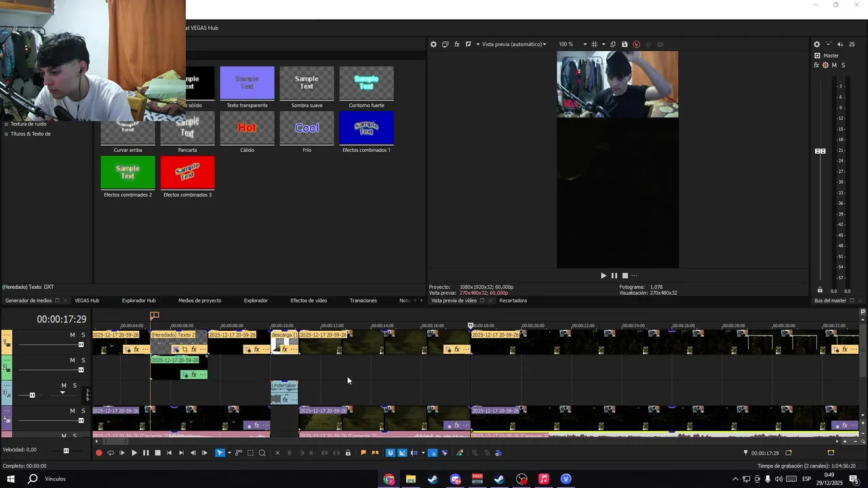Viewport: 868px width, 488px height.
Task: Open Video Output FX in preview toolbar
Action: click(x=457, y=44)
